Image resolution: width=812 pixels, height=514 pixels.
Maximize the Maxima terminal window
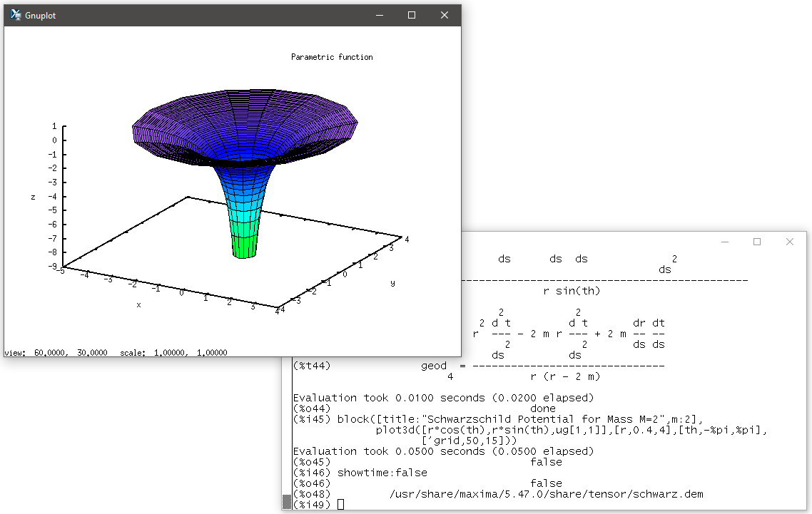[757, 242]
